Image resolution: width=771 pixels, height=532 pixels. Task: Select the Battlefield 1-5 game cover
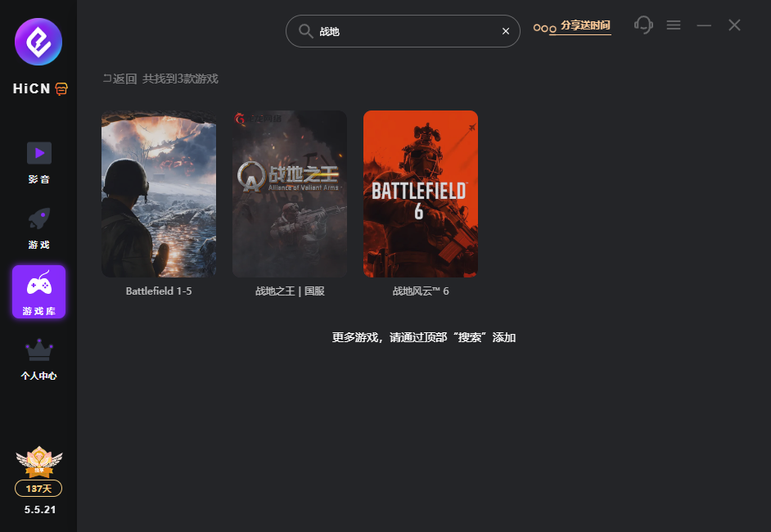pos(159,194)
